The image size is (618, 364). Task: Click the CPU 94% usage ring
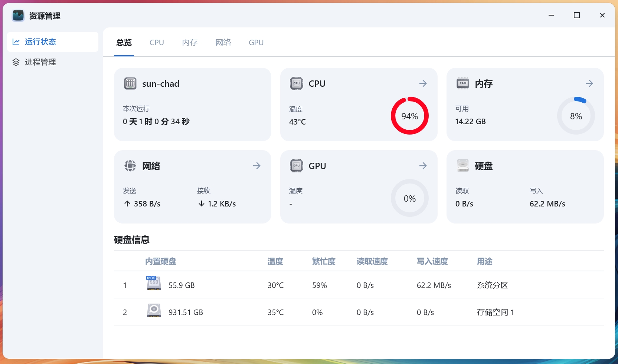(x=410, y=116)
